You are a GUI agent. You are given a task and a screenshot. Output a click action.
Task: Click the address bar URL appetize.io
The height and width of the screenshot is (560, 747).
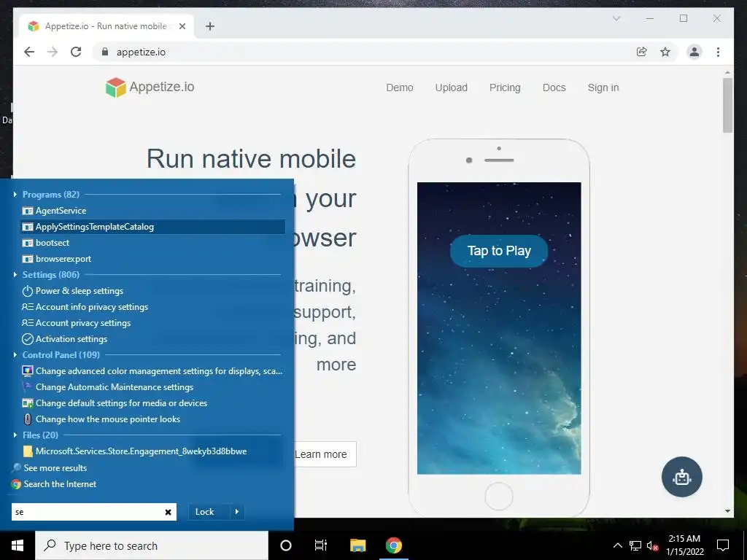pyautogui.click(x=141, y=52)
